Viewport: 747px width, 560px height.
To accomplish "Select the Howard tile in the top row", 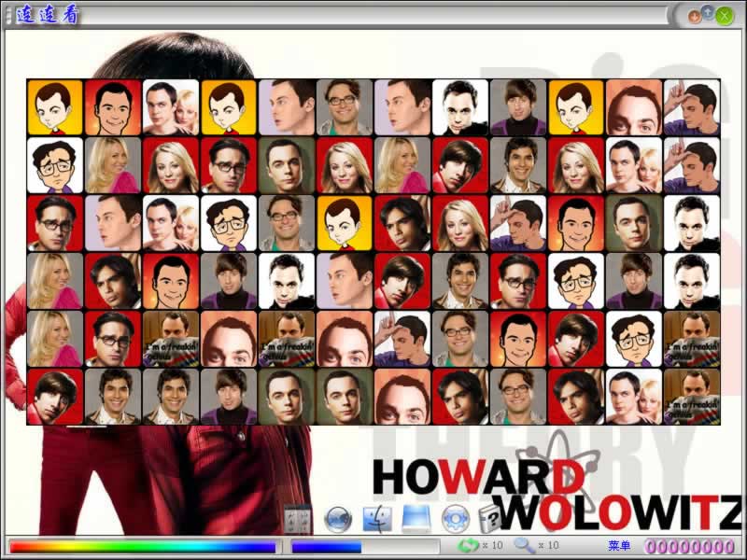I will (x=518, y=107).
